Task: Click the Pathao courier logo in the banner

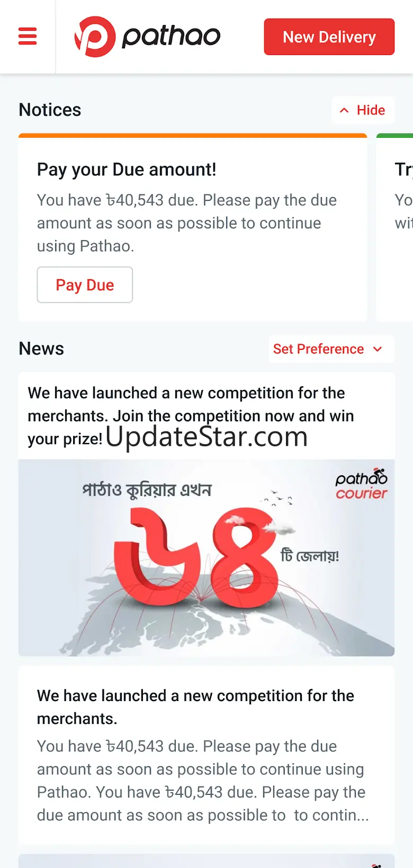Action: tap(362, 484)
